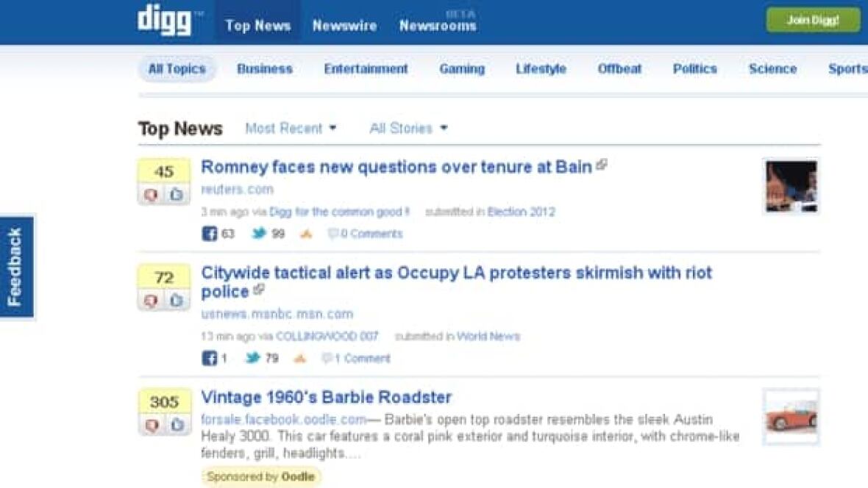868x488 pixels.
Task: Bury the Occupy LA story
Action: (152, 301)
